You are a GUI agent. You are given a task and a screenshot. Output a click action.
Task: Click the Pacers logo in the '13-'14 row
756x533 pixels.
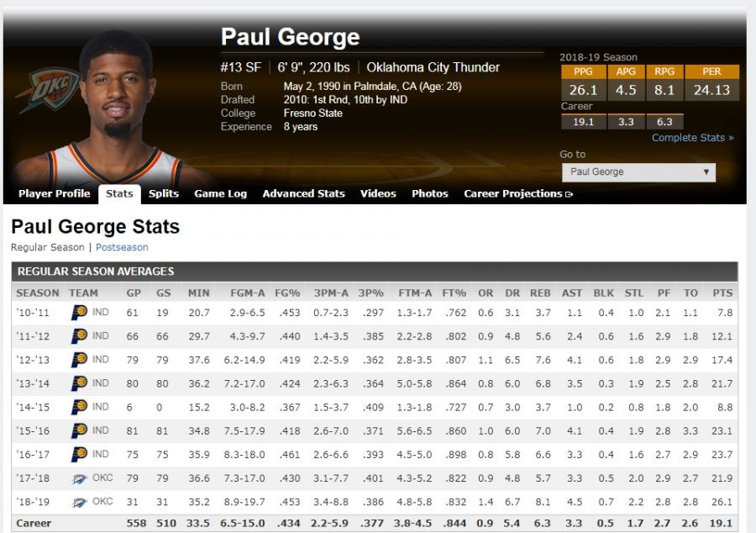[x=79, y=383]
